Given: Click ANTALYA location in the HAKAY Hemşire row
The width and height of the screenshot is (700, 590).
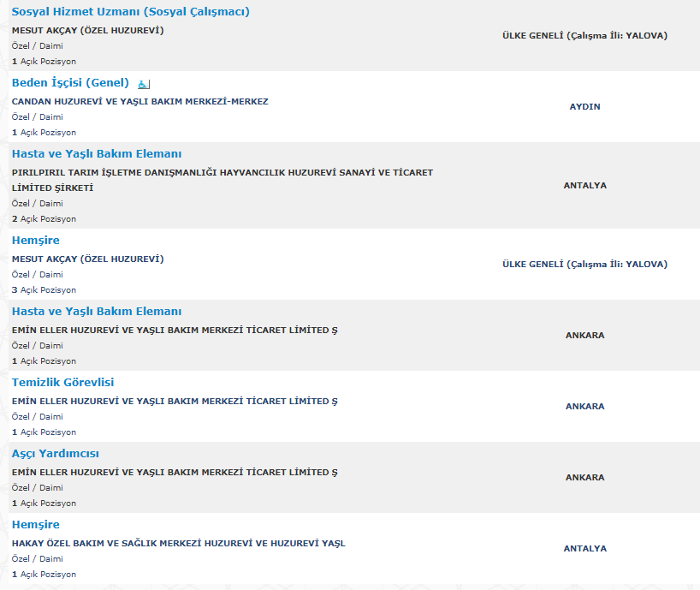Looking at the screenshot, I should click(584, 549).
